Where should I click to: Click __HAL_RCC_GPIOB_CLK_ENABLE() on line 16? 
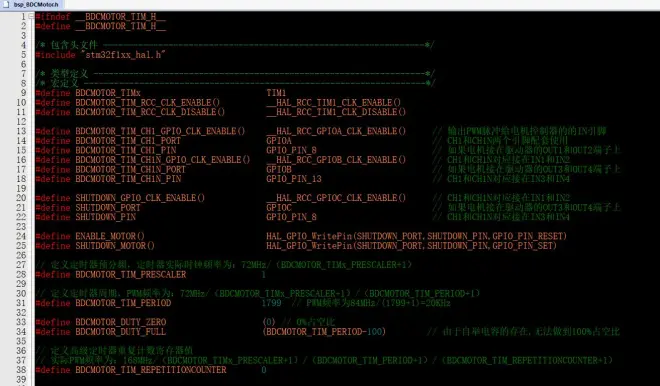coord(336,160)
